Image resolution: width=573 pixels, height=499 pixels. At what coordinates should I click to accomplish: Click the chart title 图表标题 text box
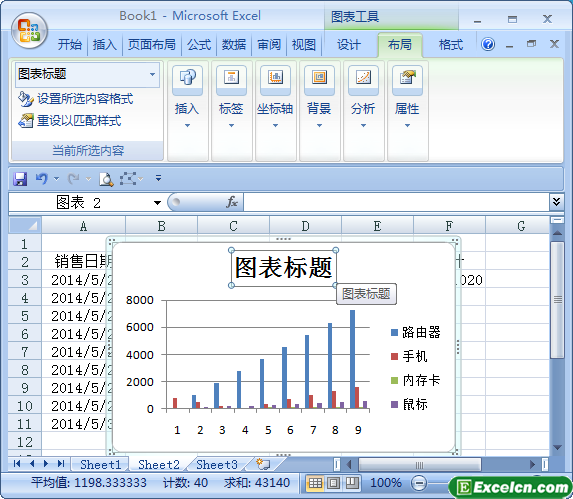pyautogui.click(x=284, y=268)
